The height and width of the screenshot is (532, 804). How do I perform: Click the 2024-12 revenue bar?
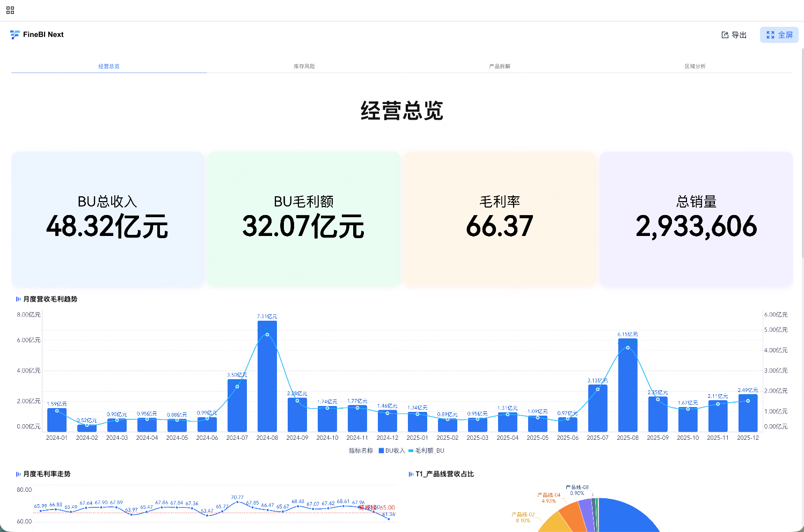pos(388,421)
